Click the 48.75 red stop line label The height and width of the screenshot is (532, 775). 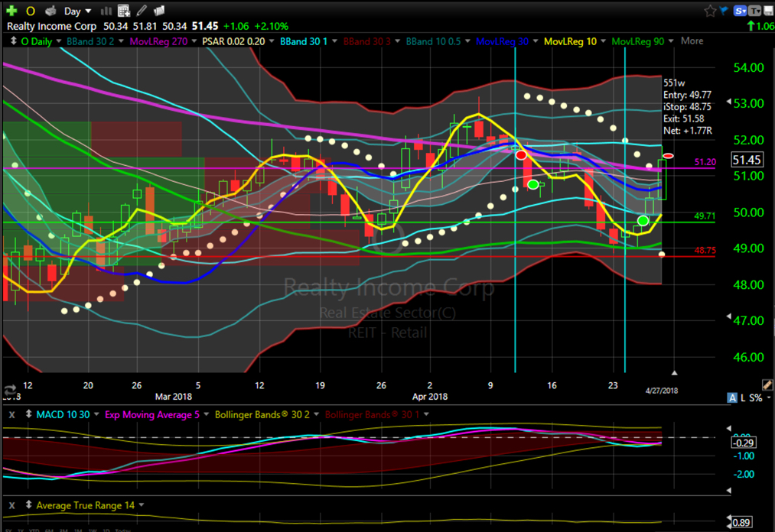point(705,251)
